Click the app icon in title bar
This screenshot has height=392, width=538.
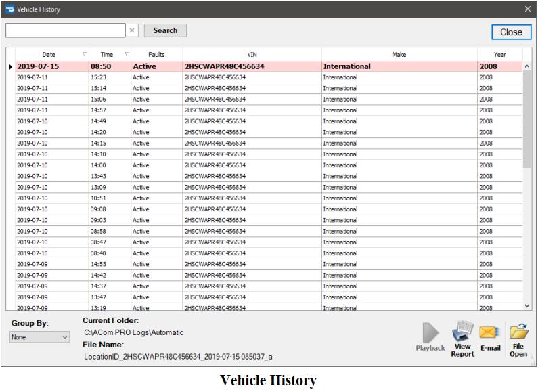(9, 9)
